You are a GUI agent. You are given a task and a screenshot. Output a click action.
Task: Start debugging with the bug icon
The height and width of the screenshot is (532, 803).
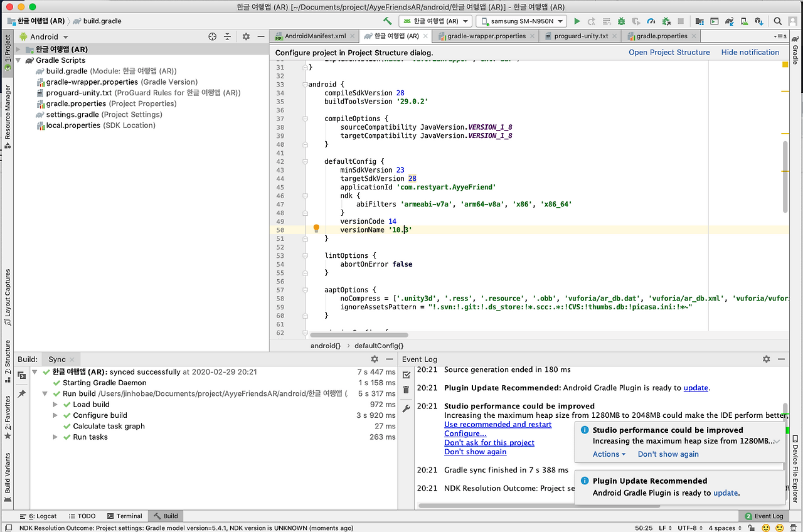pos(621,21)
